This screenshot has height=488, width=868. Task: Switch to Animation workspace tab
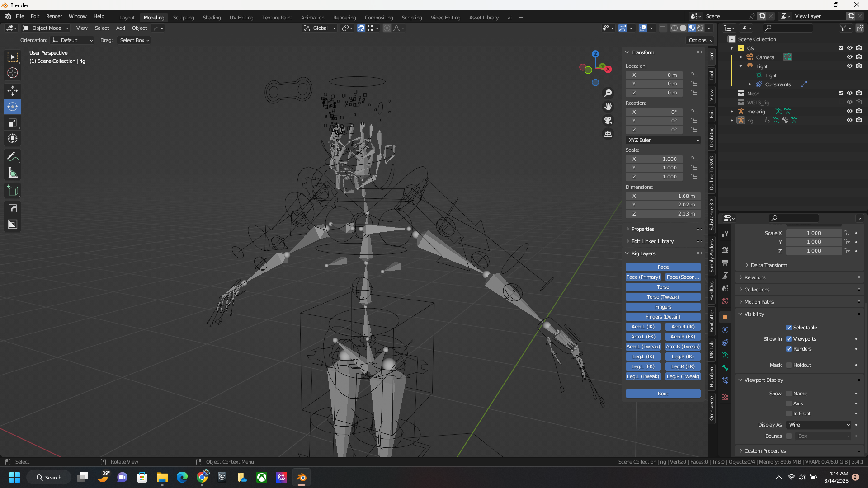[312, 18]
